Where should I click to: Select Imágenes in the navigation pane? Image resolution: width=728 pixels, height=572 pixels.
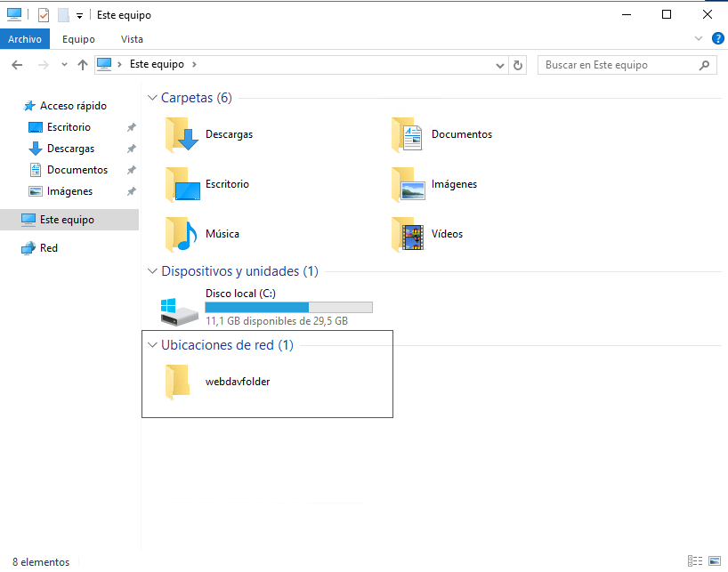coord(69,191)
